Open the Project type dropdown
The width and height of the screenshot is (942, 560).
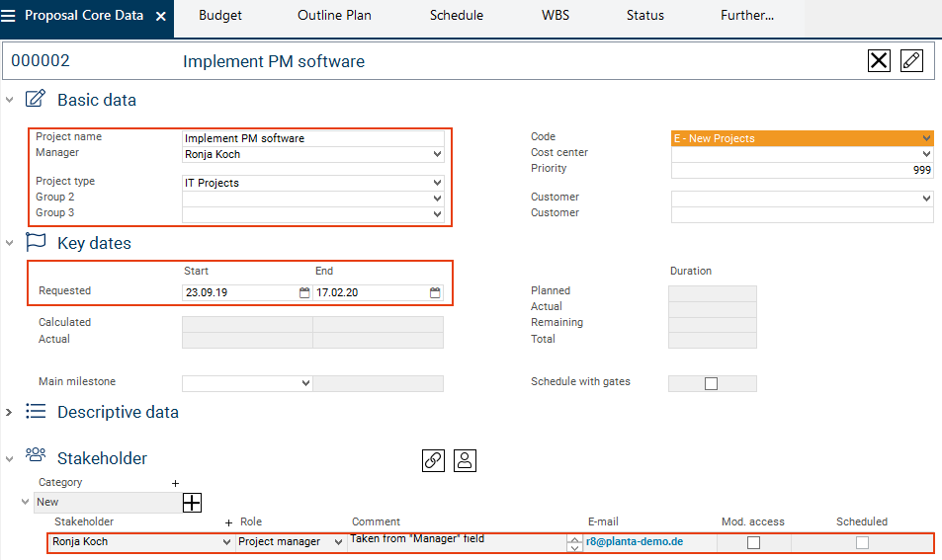tap(437, 183)
